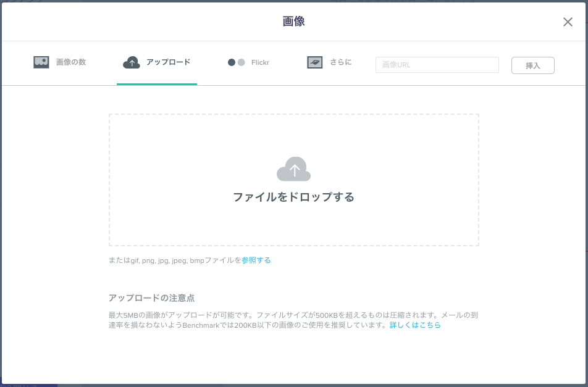The height and width of the screenshot is (387, 588).
Task: Click the large cloud icon in the drop zone
Action: [293, 169]
